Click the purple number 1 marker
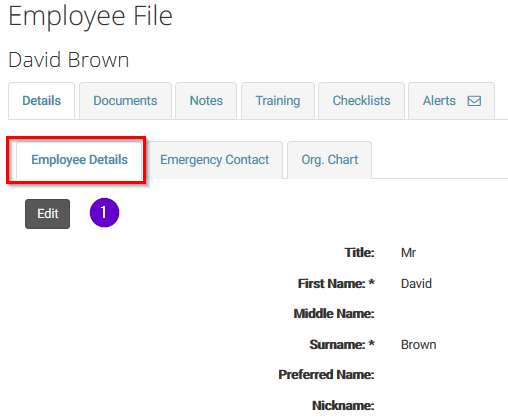 pyautogui.click(x=104, y=213)
